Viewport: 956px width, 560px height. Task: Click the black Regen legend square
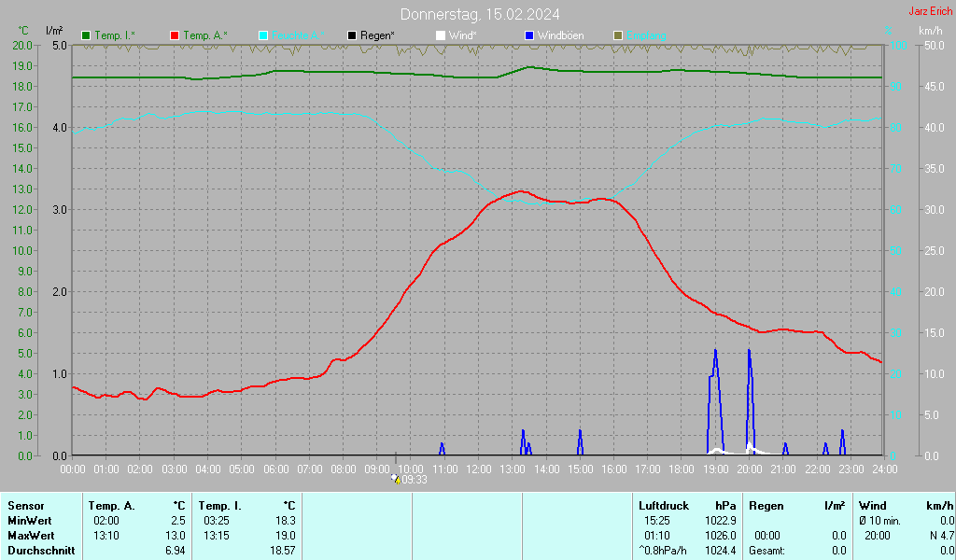pos(352,35)
